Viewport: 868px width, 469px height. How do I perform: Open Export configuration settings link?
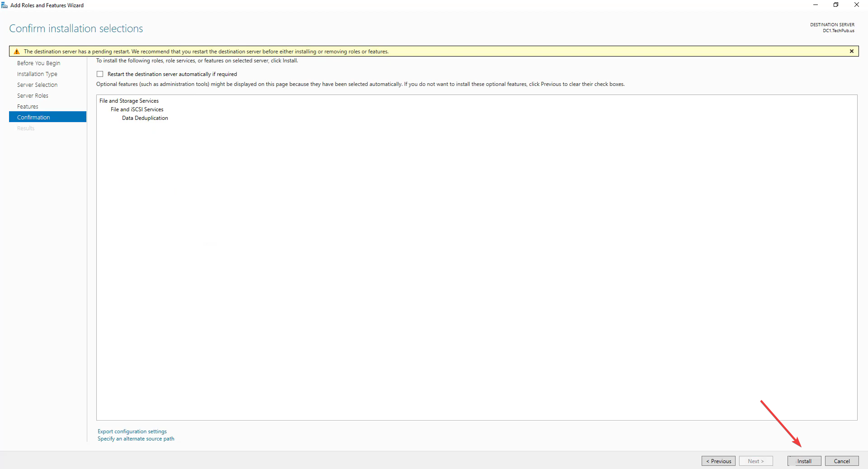point(132,431)
